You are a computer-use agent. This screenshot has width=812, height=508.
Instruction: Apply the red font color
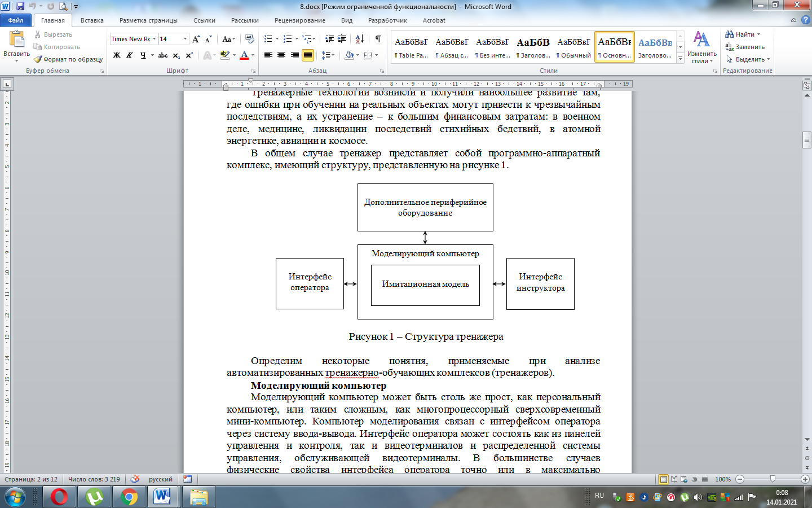(x=244, y=55)
